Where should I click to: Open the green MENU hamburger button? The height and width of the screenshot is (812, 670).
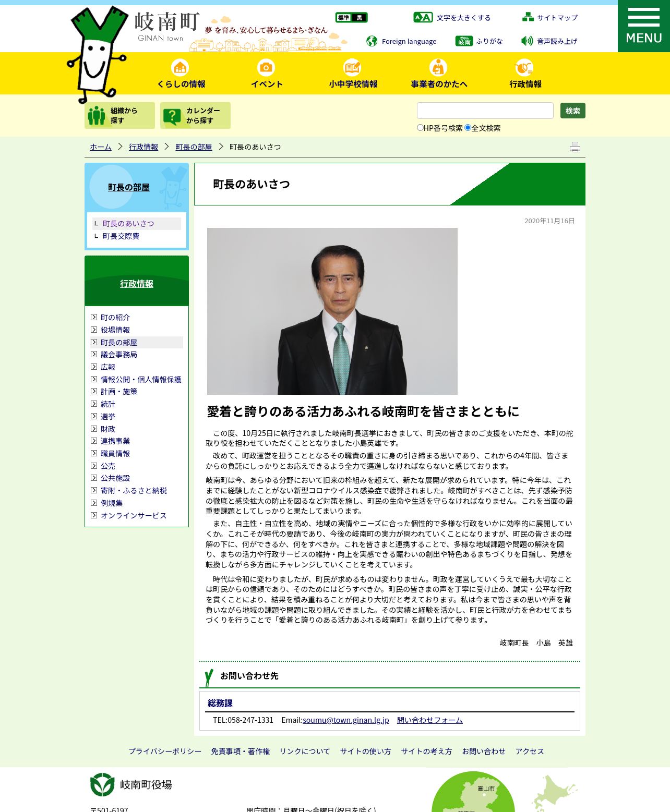tap(644, 26)
